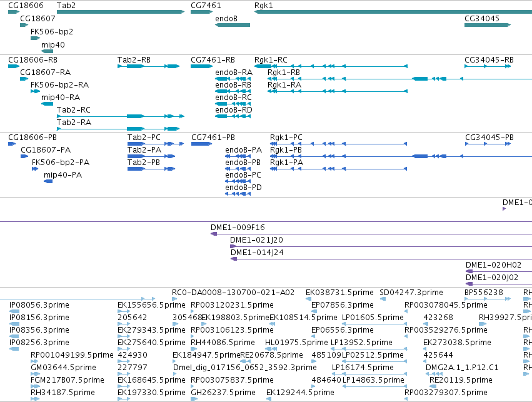Click the CG7461-PB protein label

213,138
